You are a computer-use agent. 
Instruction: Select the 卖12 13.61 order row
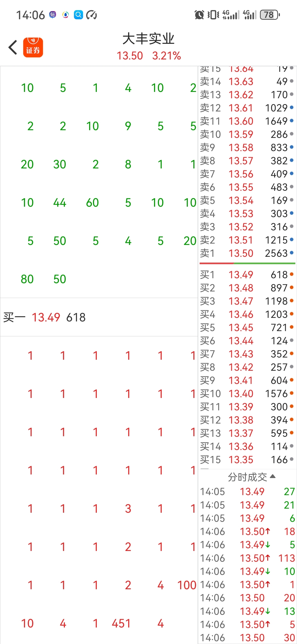[247, 108]
